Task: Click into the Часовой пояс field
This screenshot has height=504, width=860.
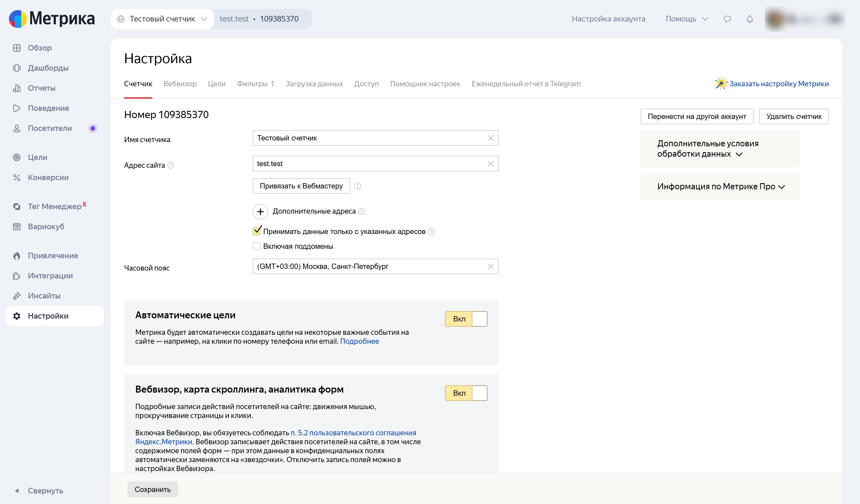Action: [375, 266]
